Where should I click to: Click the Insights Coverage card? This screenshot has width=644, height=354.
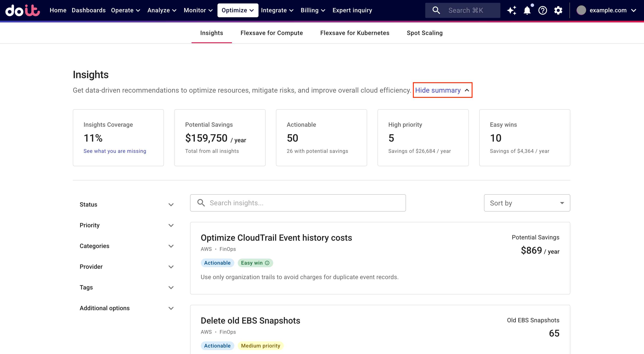pyautogui.click(x=118, y=138)
